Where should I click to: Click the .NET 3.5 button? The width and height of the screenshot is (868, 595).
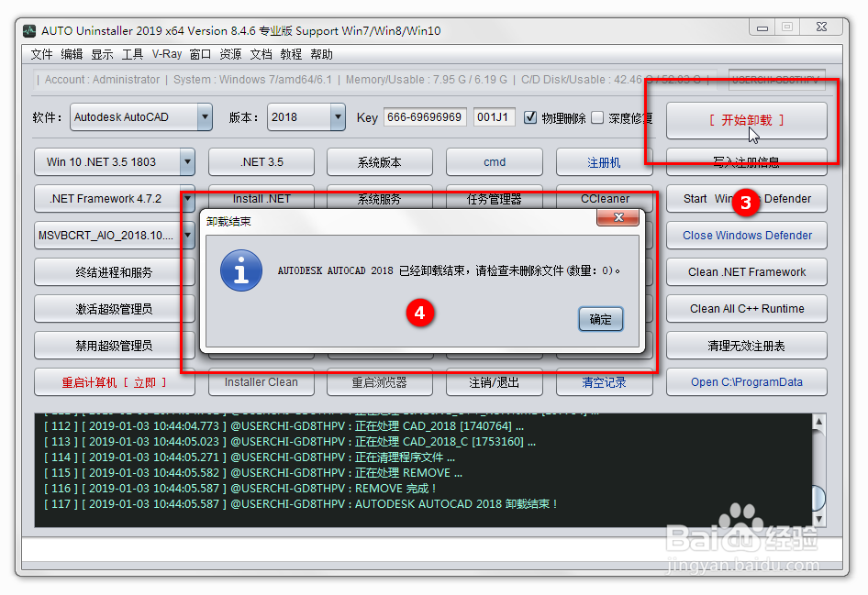[262, 162]
